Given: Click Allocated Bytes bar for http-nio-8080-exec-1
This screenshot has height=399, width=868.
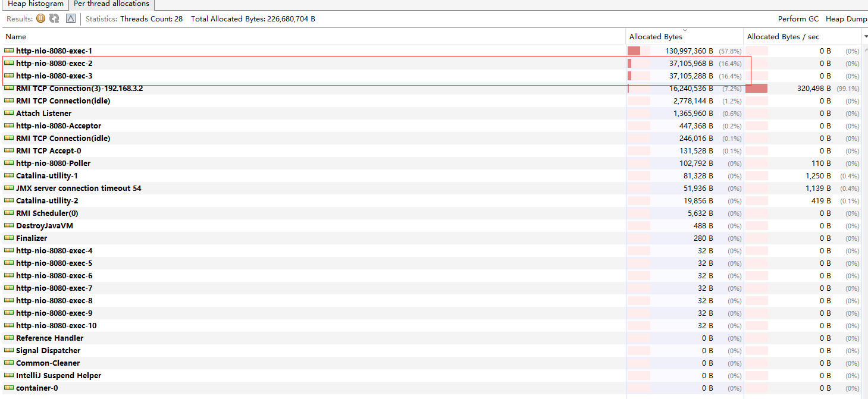Looking at the screenshot, I should tap(639, 51).
